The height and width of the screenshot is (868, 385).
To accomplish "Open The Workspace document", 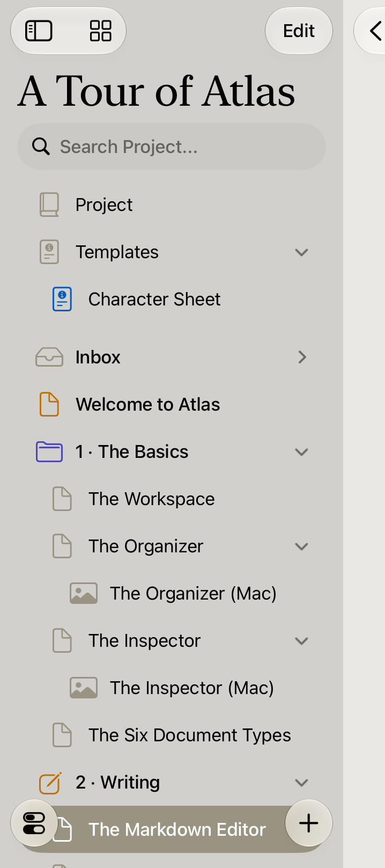I will coord(172,499).
